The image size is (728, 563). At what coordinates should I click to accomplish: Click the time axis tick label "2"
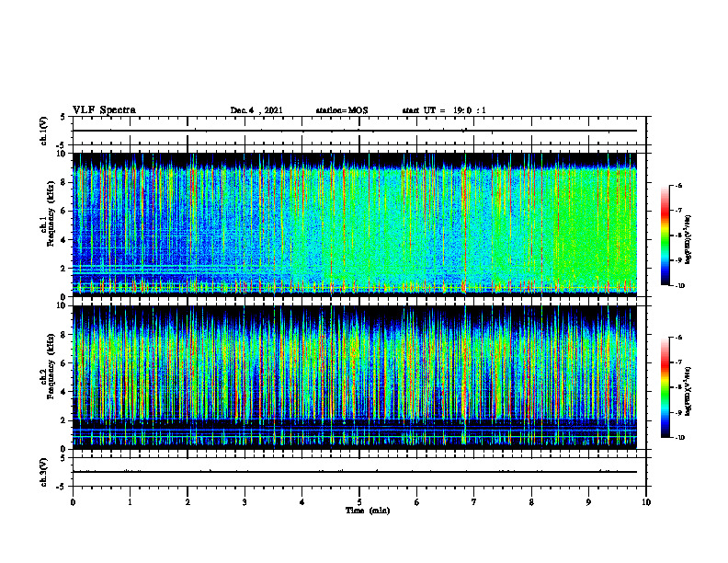pos(188,502)
